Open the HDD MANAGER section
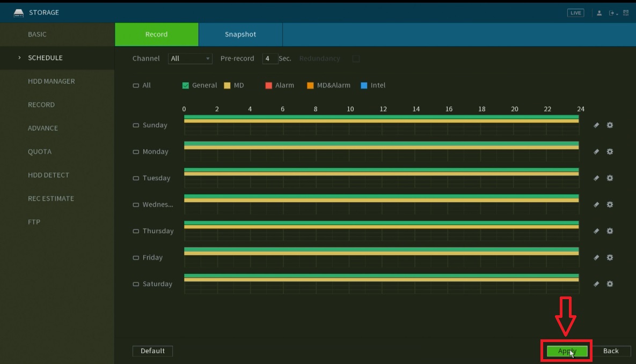Viewport: 636px width, 364px height. click(x=52, y=81)
